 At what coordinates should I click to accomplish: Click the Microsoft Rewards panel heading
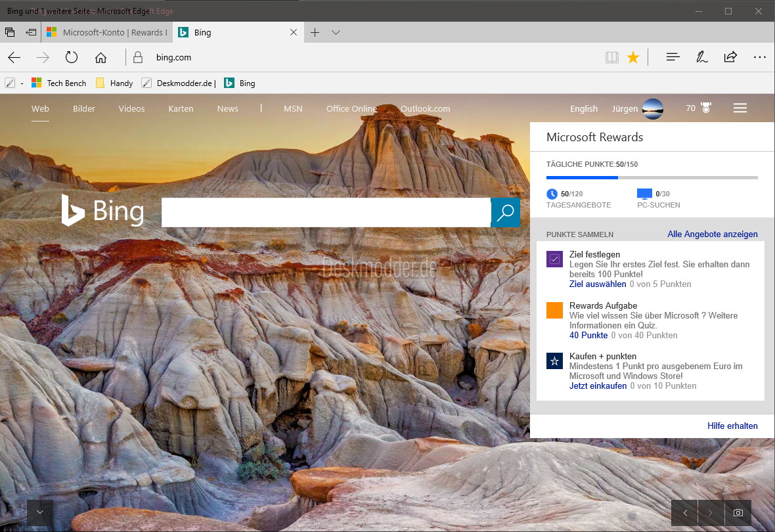click(x=594, y=137)
